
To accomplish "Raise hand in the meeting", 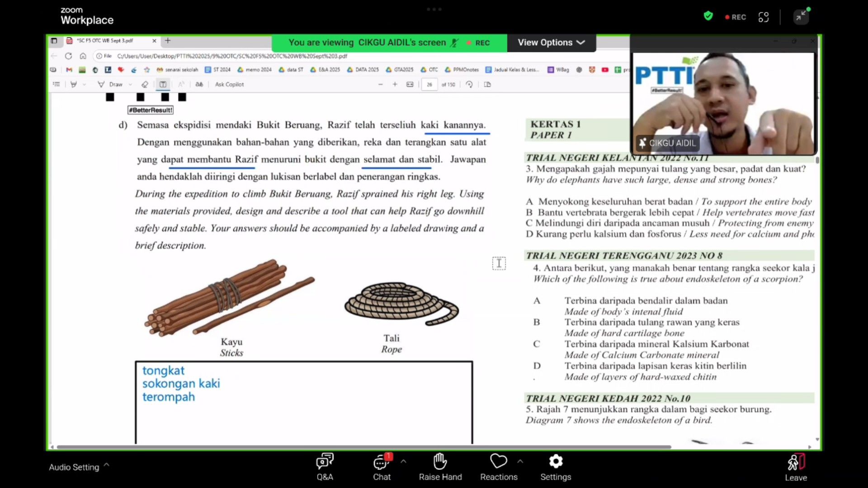I will coord(440,467).
